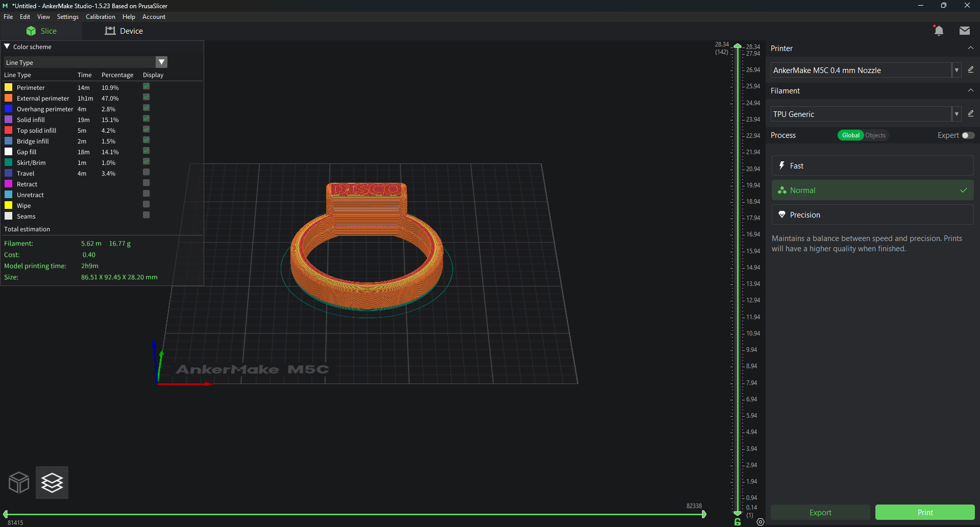980x527 pixels.
Task: Click the Skirt/Brim green color swatch
Action: tap(8, 162)
